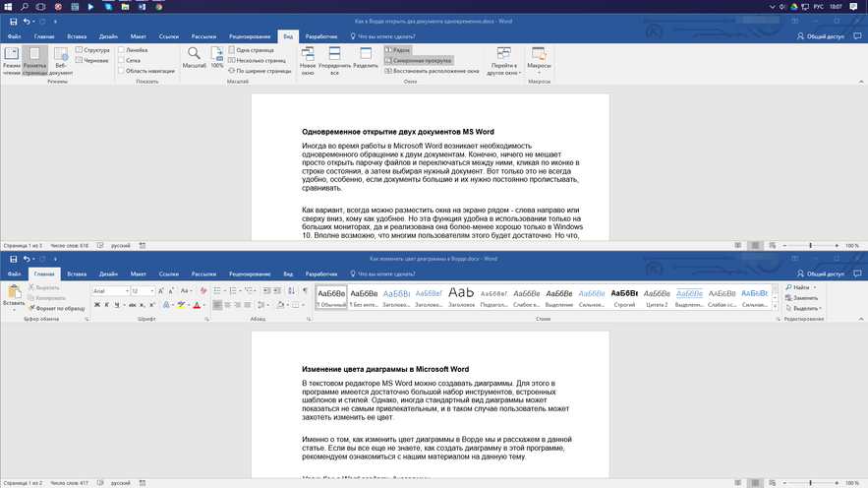868x488 pixels.
Task: Click Упорядочить все icon
Action: tap(335, 59)
